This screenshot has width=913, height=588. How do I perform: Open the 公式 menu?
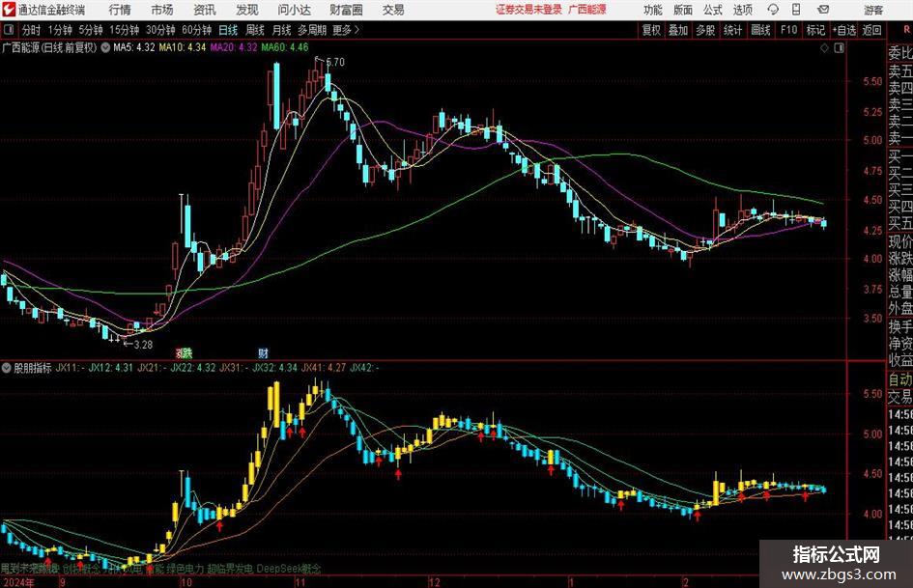click(713, 10)
